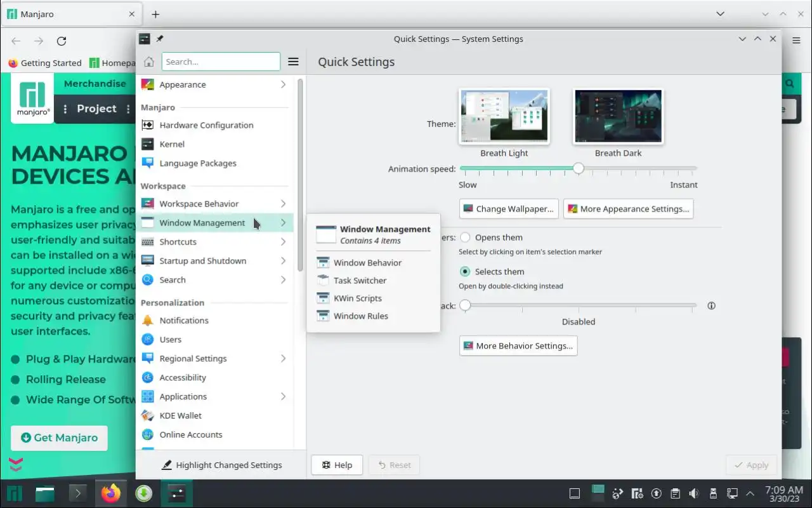Viewport: 812px width, 508px height.
Task: Expand the Window Management chevron
Action: 283,223
